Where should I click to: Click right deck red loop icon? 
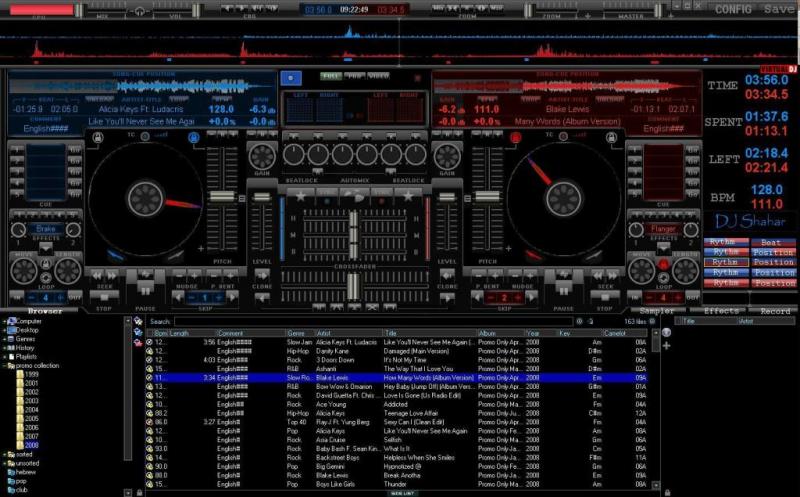point(663,264)
